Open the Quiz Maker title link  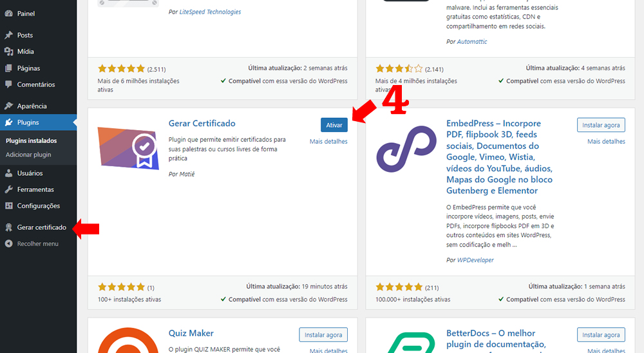coord(191,333)
